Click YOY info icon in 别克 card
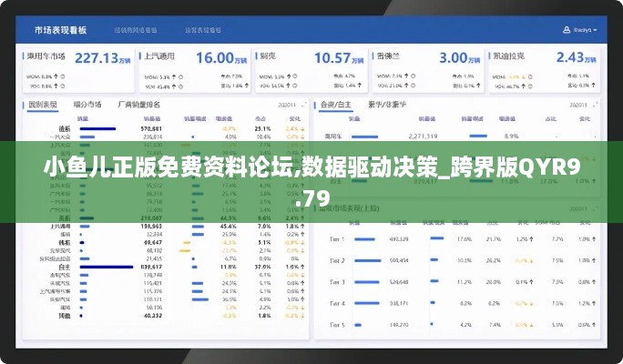Screen dimensions: 623x364 click(x=295, y=86)
